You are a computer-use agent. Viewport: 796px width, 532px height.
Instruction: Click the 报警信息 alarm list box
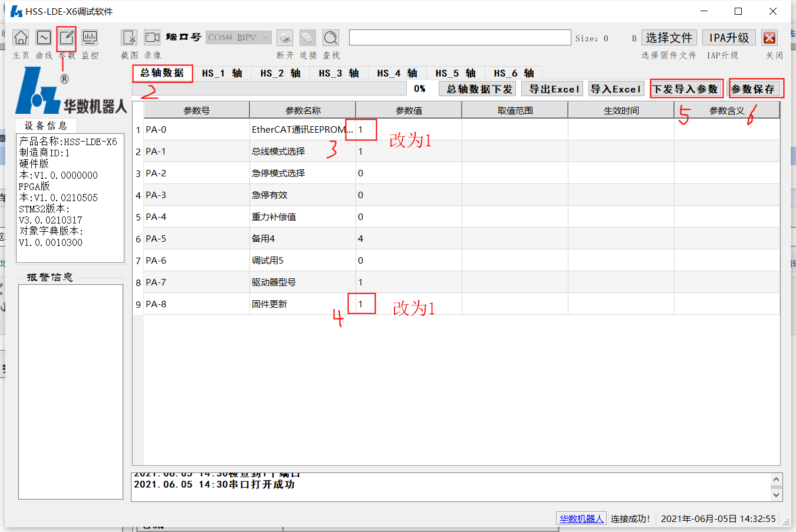tap(71, 392)
